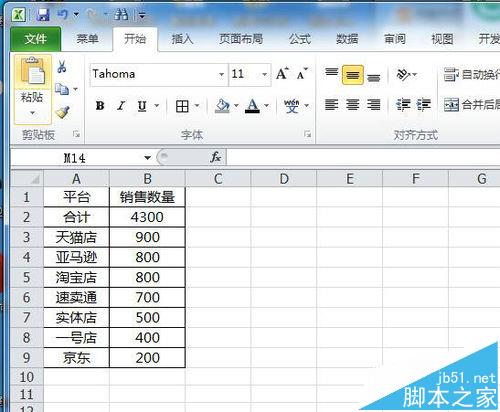This screenshot has height=412, width=500.
Task: Open the Tahoma font name dropdown
Action: click(x=221, y=74)
